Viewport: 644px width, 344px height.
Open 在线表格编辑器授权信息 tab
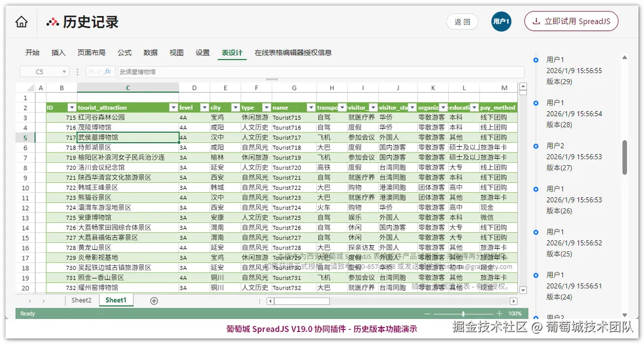point(293,52)
